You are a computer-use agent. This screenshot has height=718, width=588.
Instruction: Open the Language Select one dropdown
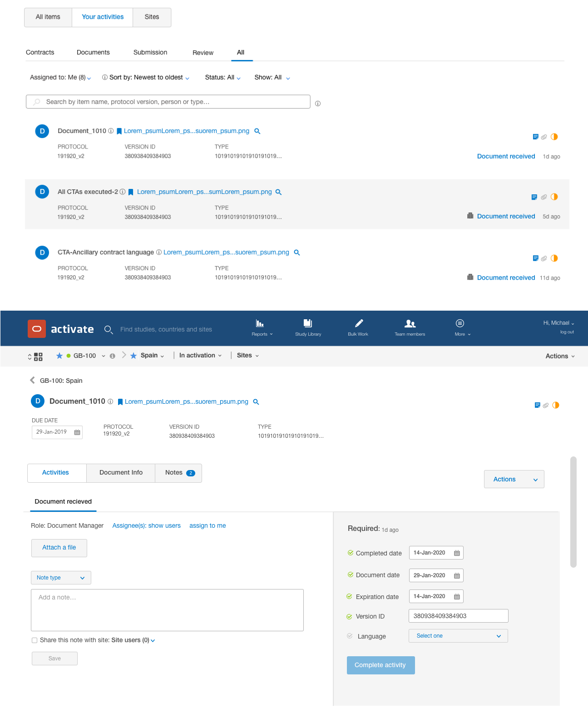(458, 636)
